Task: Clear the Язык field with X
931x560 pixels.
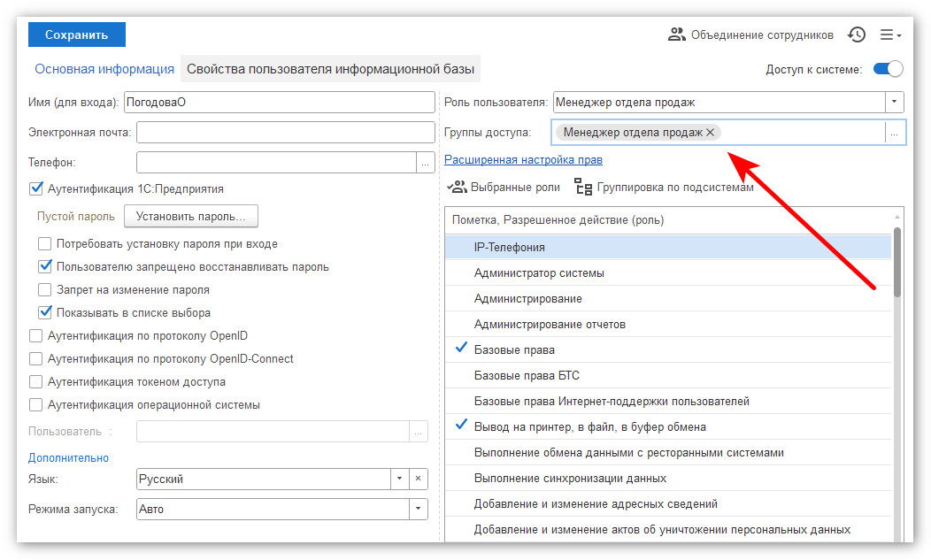Action: click(x=418, y=479)
